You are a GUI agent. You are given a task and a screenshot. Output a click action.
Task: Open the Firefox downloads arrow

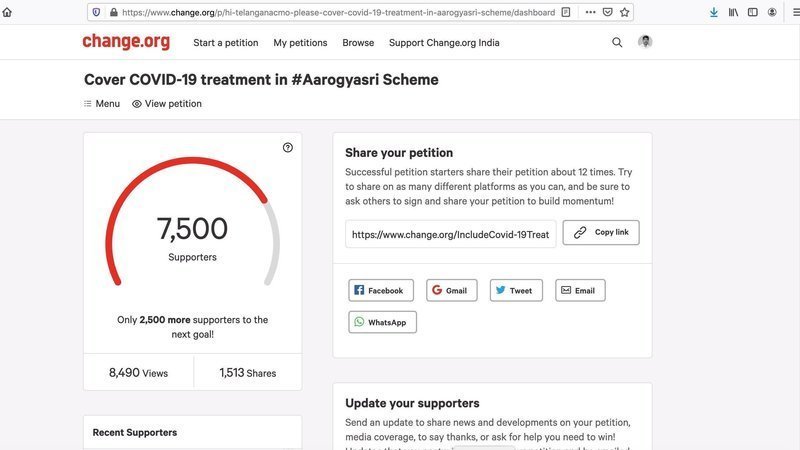click(714, 13)
